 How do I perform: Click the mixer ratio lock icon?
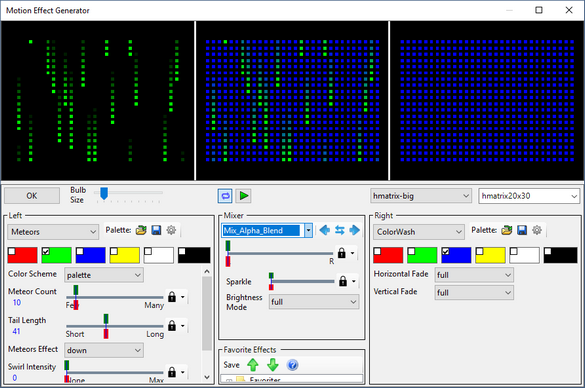[341, 253]
